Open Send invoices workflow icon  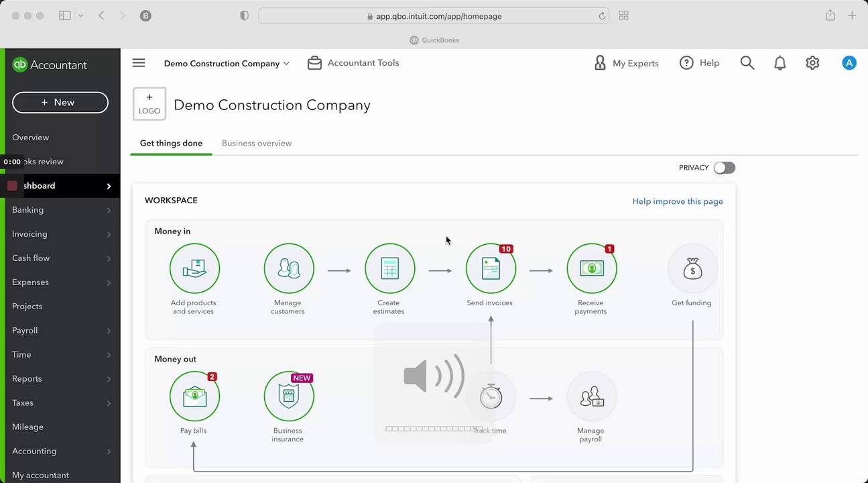click(491, 268)
